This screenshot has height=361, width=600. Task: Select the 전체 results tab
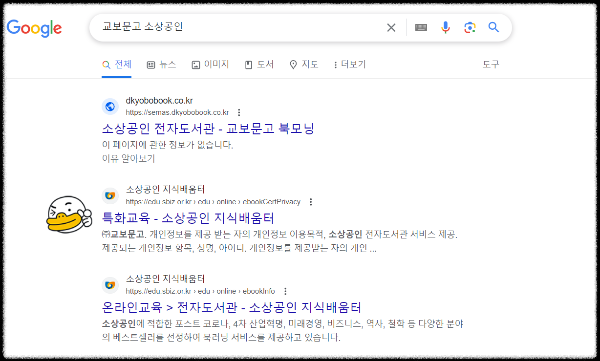pos(117,64)
